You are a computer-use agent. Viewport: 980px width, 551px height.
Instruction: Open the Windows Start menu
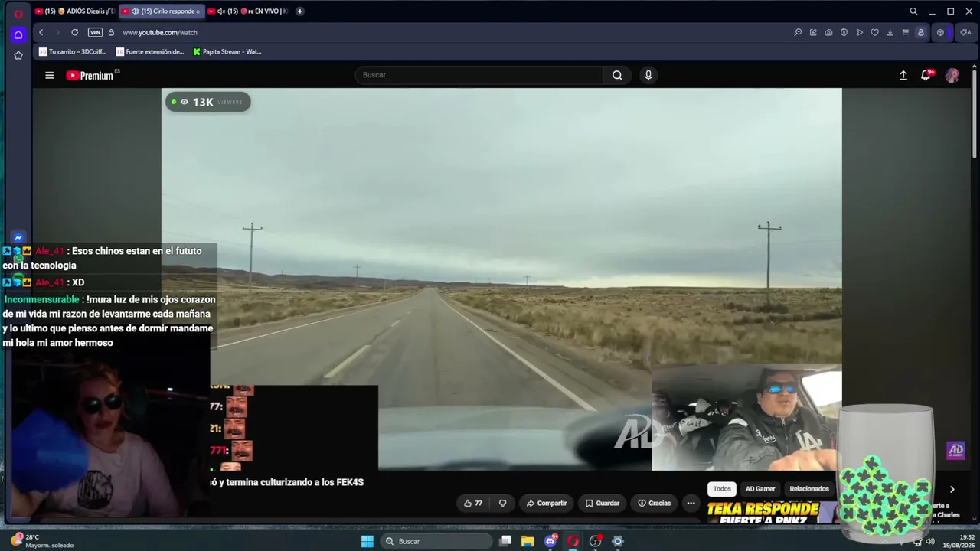click(x=367, y=541)
